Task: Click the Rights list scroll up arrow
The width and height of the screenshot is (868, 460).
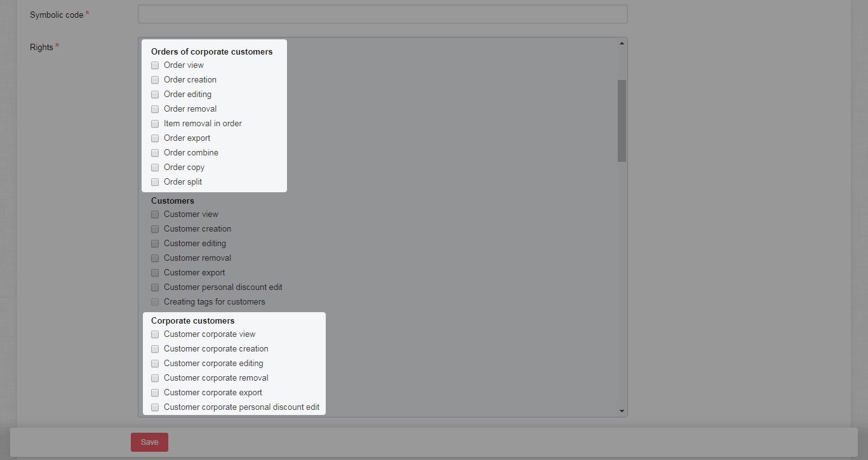Action: [622, 43]
